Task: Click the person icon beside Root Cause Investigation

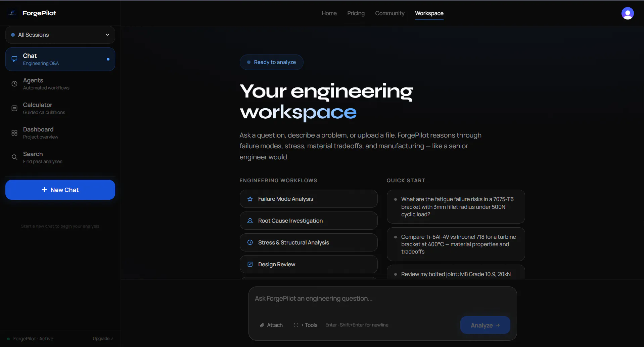Action: click(250, 221)
